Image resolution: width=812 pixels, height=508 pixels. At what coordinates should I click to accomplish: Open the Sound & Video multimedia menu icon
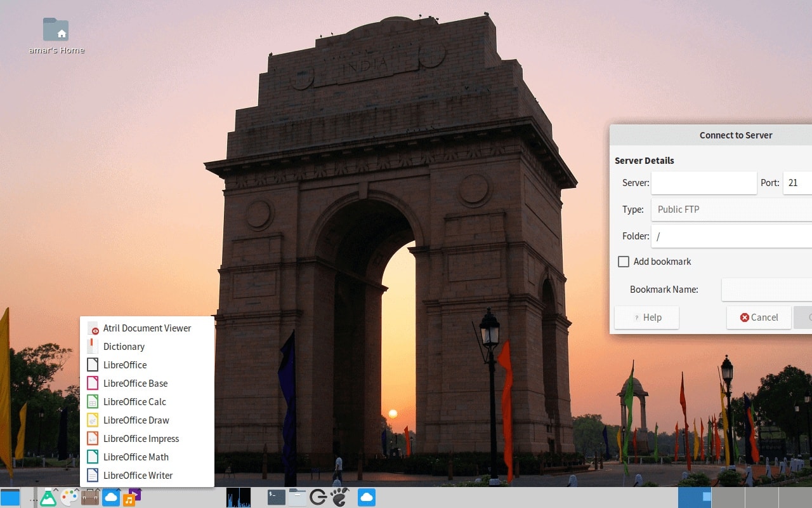click(x=132, y=497)
